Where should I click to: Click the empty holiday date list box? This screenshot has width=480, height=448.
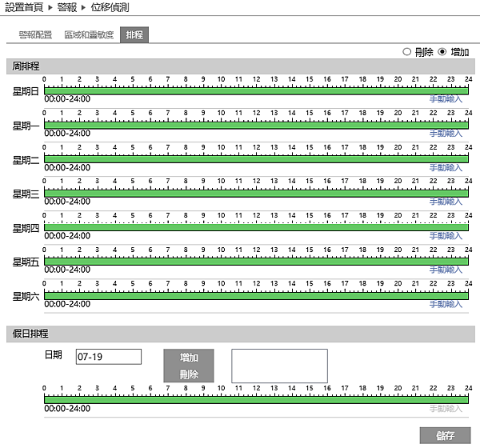[x=279, y=366]
